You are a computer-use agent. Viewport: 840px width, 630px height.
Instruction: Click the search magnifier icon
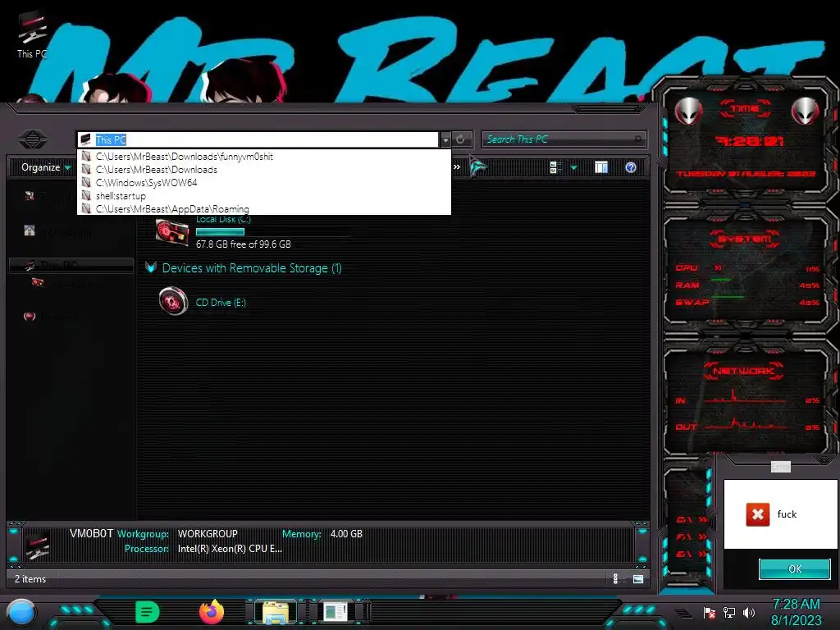[x=638, y=139]
